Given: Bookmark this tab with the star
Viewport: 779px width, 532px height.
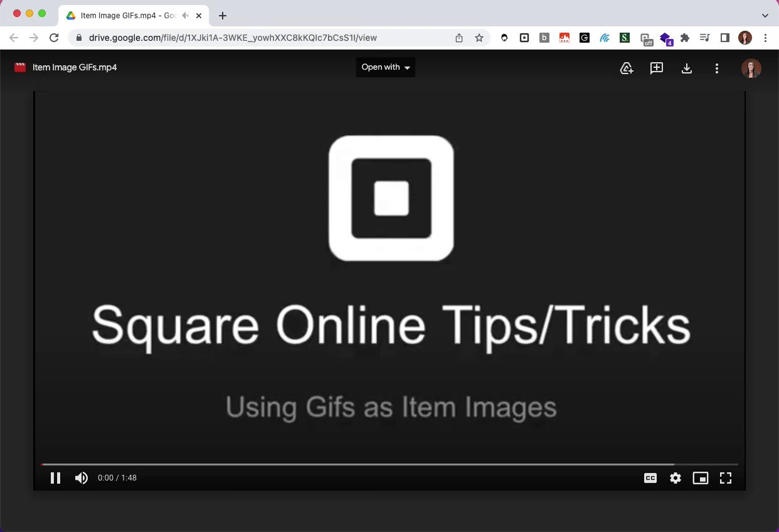Looking at the screenshot, I should click(x=479, y=38).
